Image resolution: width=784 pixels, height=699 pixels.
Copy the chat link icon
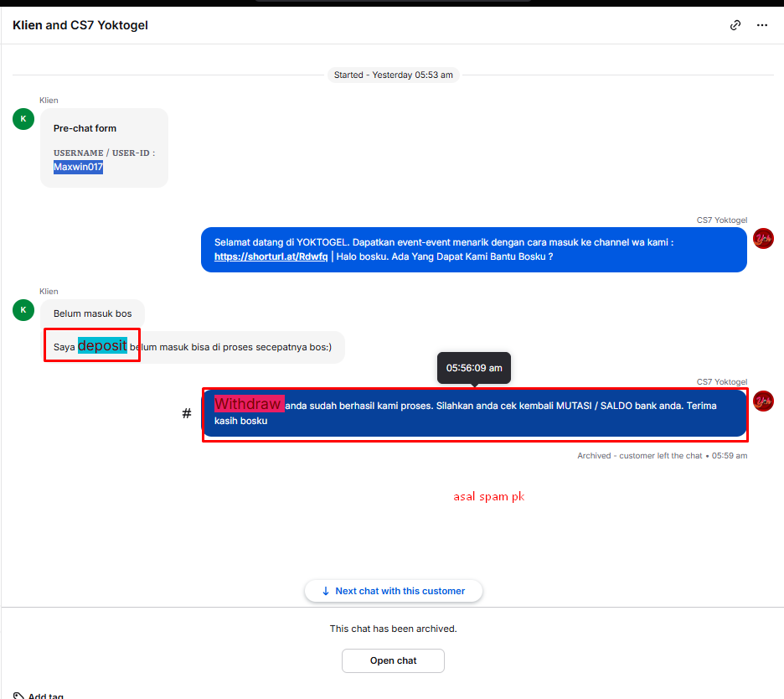pos(735,25)
